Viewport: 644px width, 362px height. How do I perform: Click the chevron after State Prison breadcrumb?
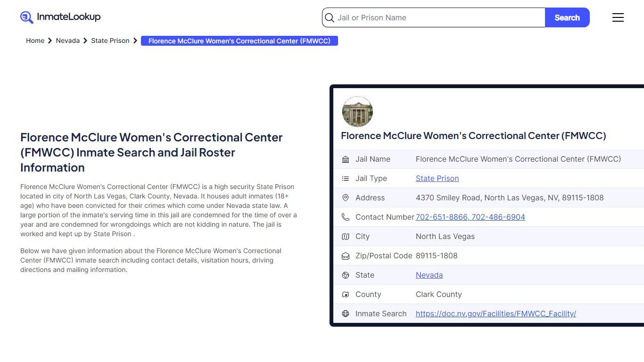135,41
